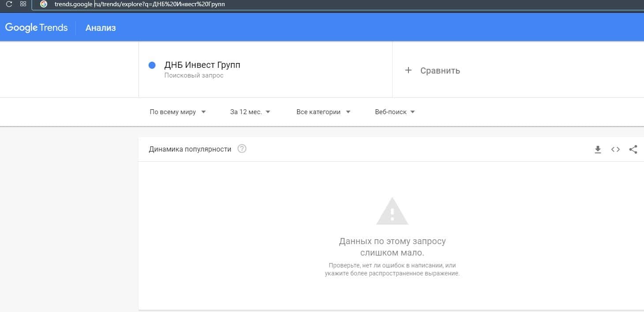644x312 pixels.
Task: Click the plus icon to add comparison
Action: 408,70
